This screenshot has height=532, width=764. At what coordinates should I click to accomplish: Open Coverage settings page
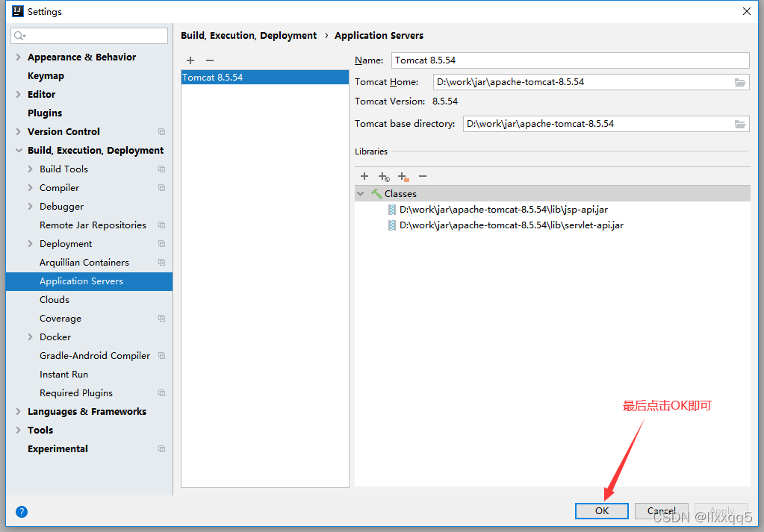[x=60, y=319]
